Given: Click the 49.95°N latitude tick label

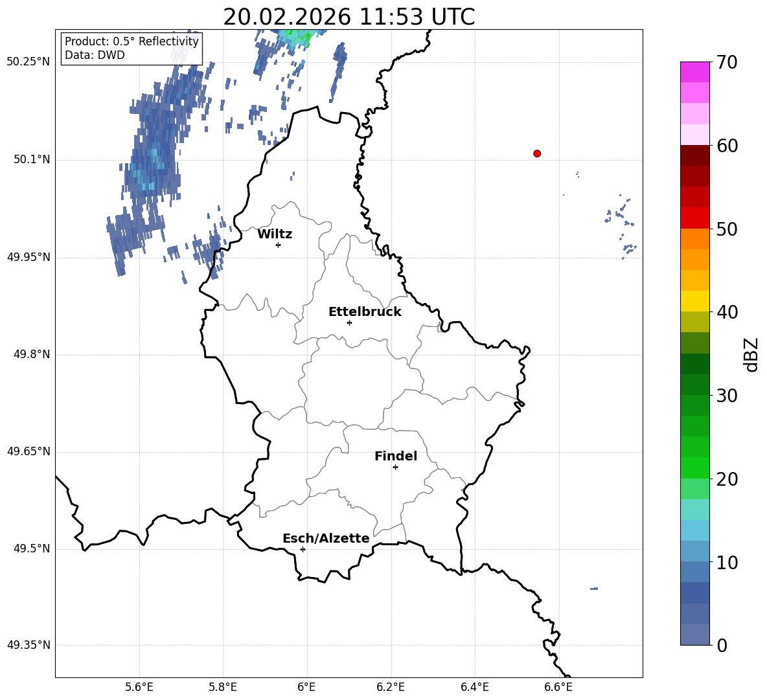Looking at the screenshot, I should pyautogui.click(x=29, y=257).
